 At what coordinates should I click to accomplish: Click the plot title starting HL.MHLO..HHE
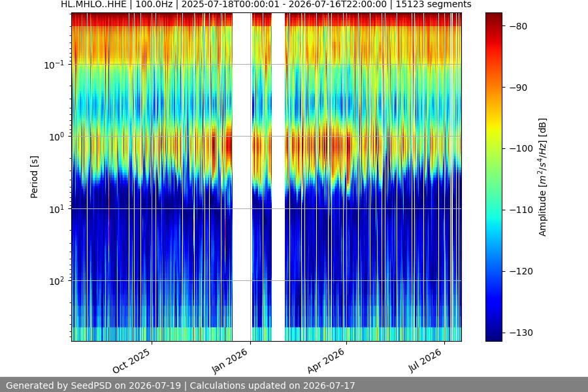[266, 5]
